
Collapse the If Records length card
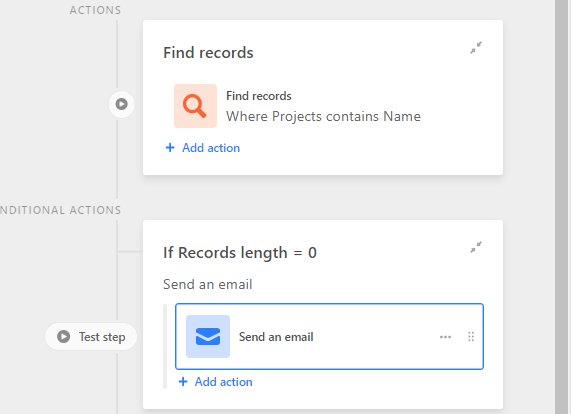tap(476, 248)
